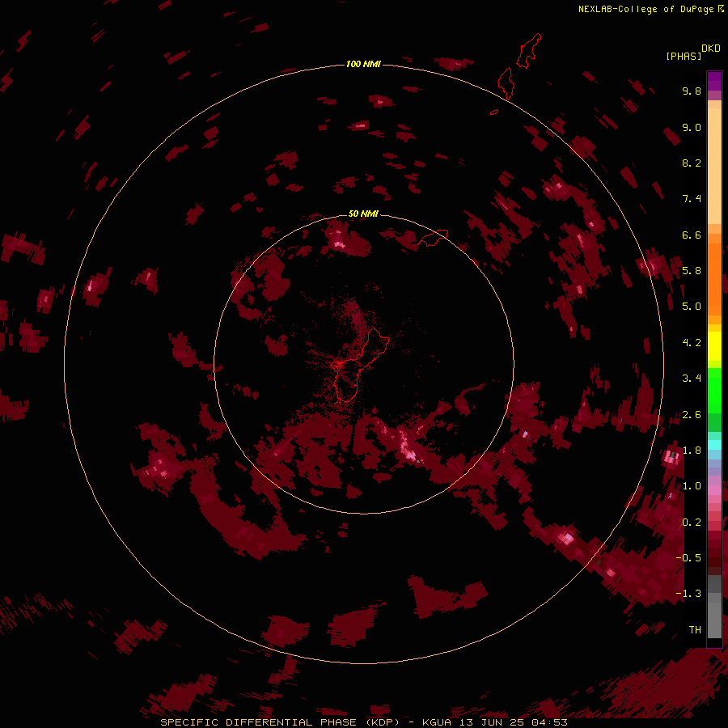Click the 9.0 value on the color scale
This screenshot has height=728, width=728.
[x=692, y=127]
